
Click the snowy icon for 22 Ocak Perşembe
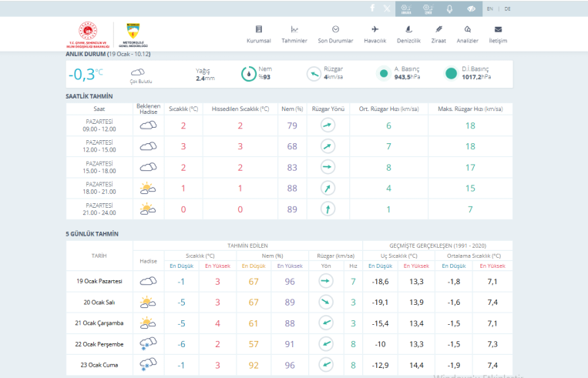coord(147,344)
